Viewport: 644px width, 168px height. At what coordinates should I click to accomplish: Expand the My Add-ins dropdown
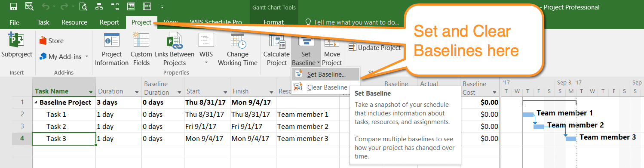(x=86, y=56)
